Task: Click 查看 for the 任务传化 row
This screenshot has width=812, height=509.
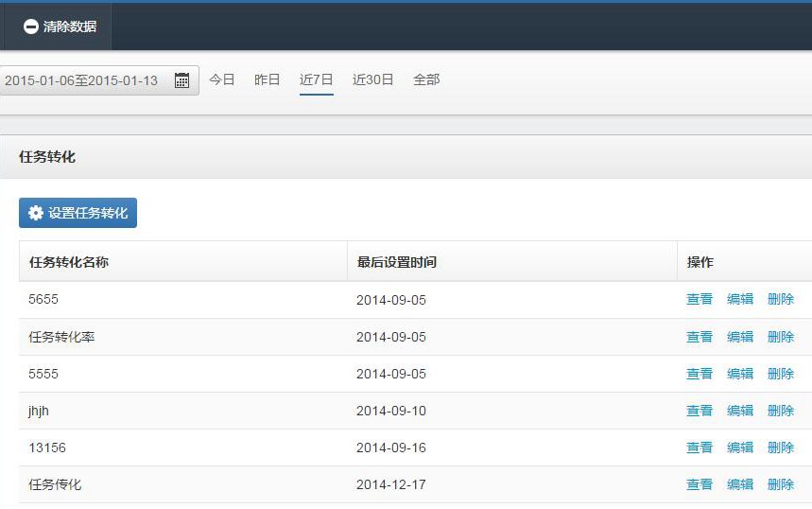Action: point(700,484)
